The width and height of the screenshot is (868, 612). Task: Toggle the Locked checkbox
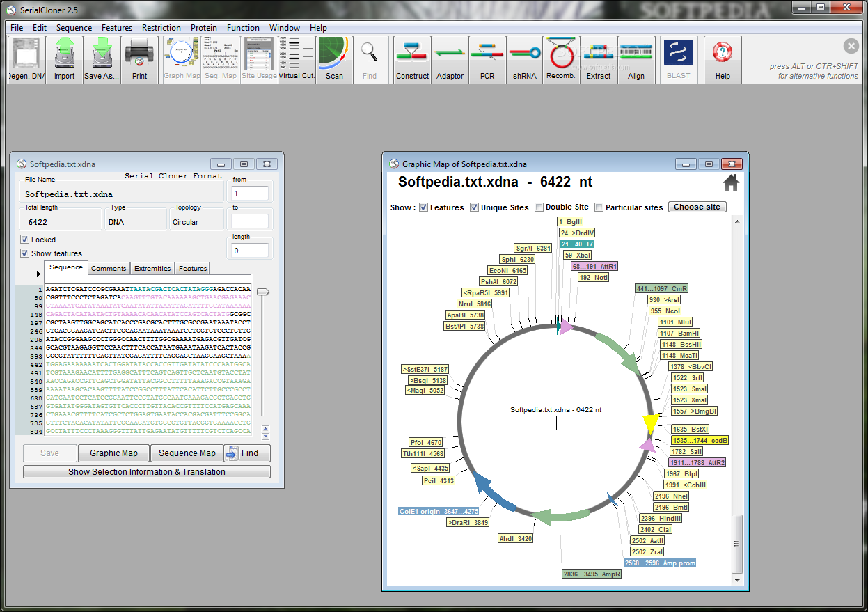pos(25,240)
